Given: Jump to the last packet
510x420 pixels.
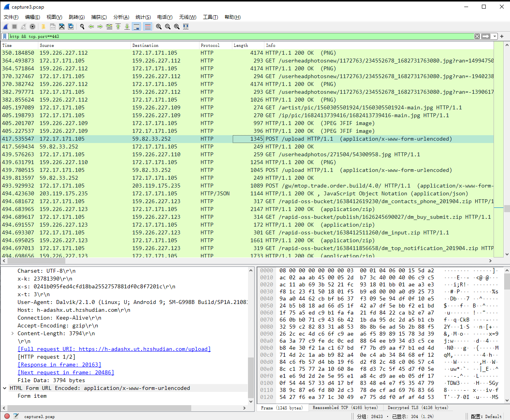Looking at the screenshot, I should pyautogui.click(x=127, y=27).
